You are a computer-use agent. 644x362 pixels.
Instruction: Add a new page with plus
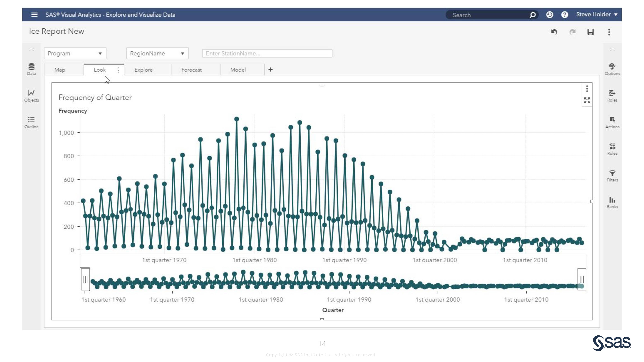tap(270, 70)
